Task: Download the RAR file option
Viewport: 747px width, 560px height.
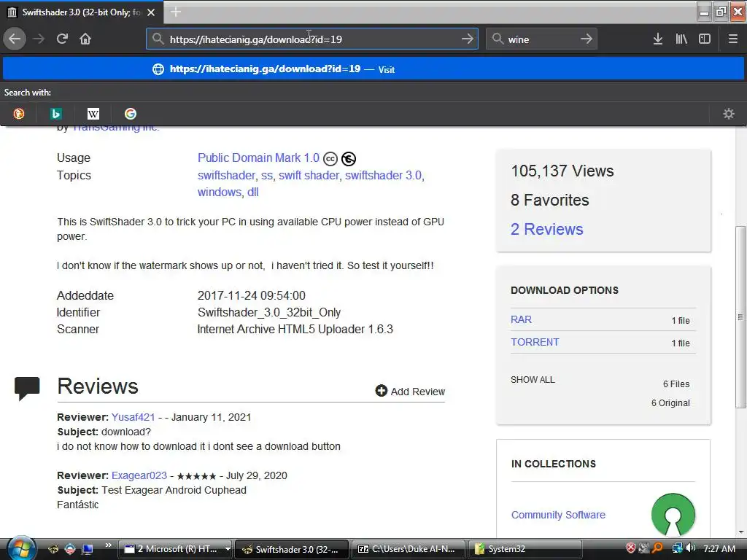Action: pyautogui.click(x=521, y=319)
